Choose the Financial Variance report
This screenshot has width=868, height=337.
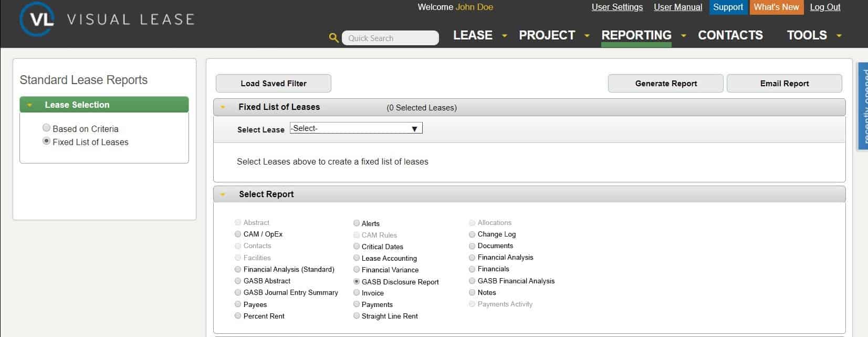[x=357, y=269]
